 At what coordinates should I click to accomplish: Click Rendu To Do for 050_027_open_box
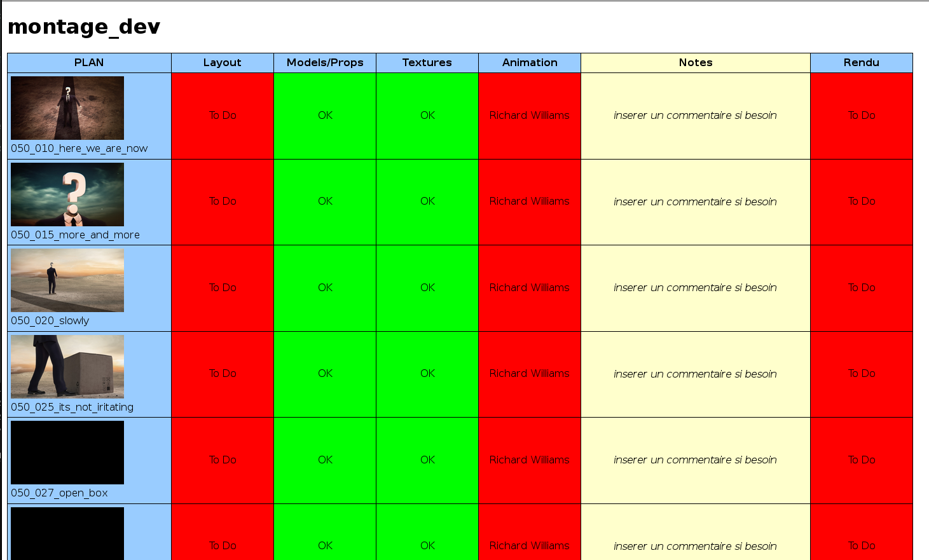862,460
